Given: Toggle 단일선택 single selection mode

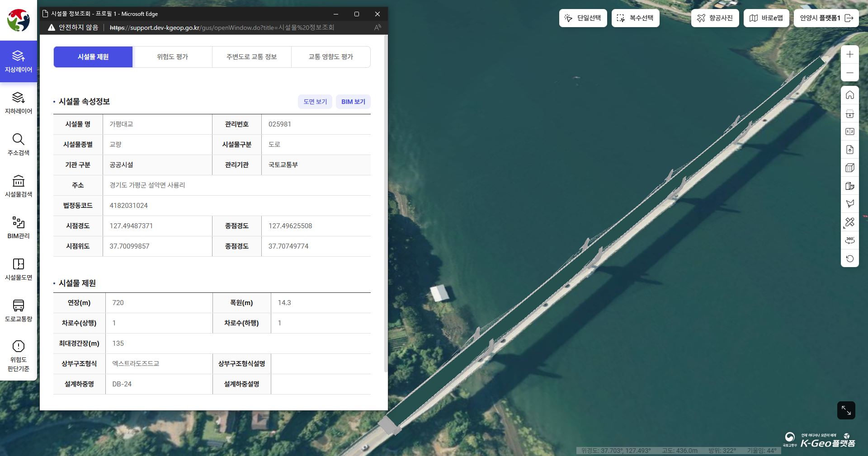Looking at the screenshot, I should (583, 18).
